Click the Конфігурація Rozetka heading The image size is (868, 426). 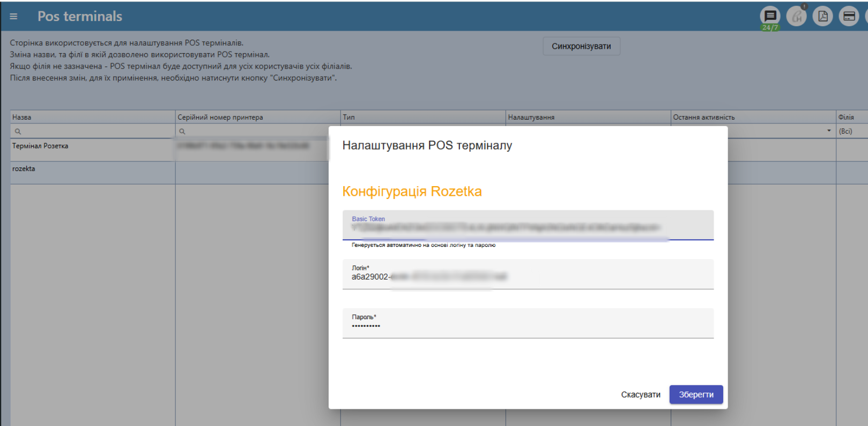412,192
